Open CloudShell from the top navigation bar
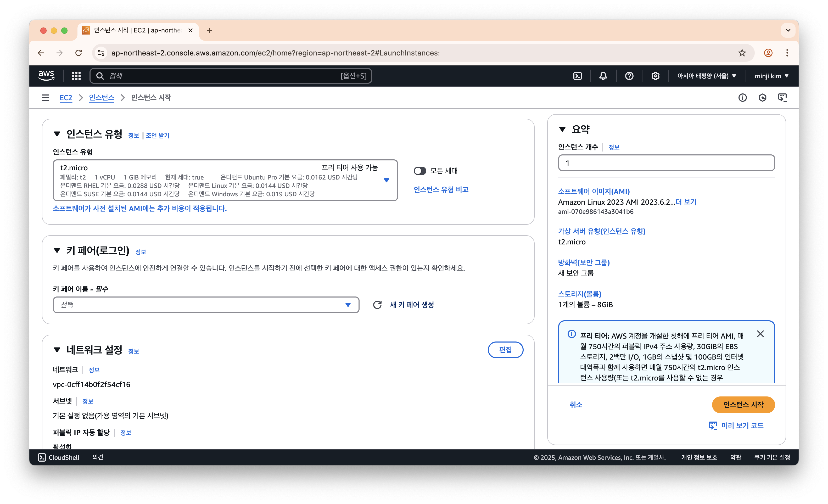The height and width of the screenshot is (504, 828). click(x=577, y=76)
